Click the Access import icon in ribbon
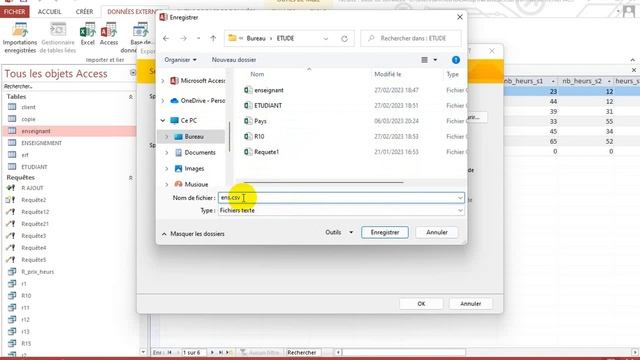 tap(109, 34)
